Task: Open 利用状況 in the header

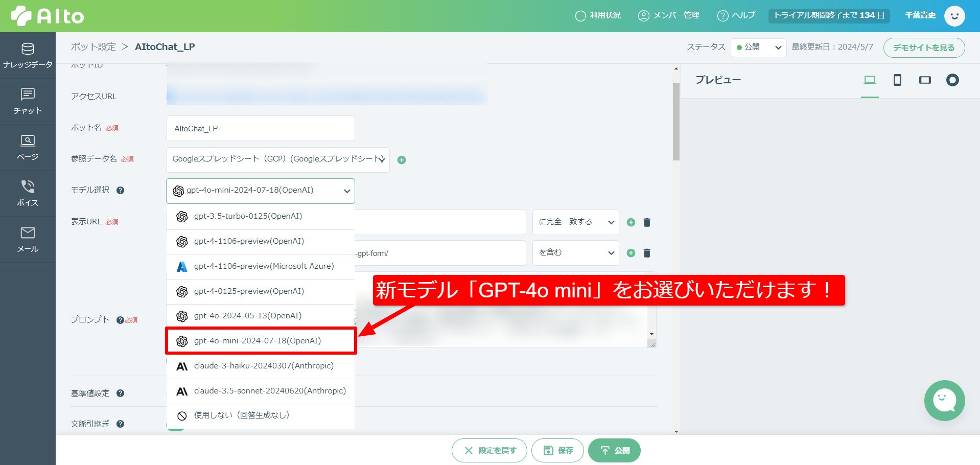Action: pos(598,16)
